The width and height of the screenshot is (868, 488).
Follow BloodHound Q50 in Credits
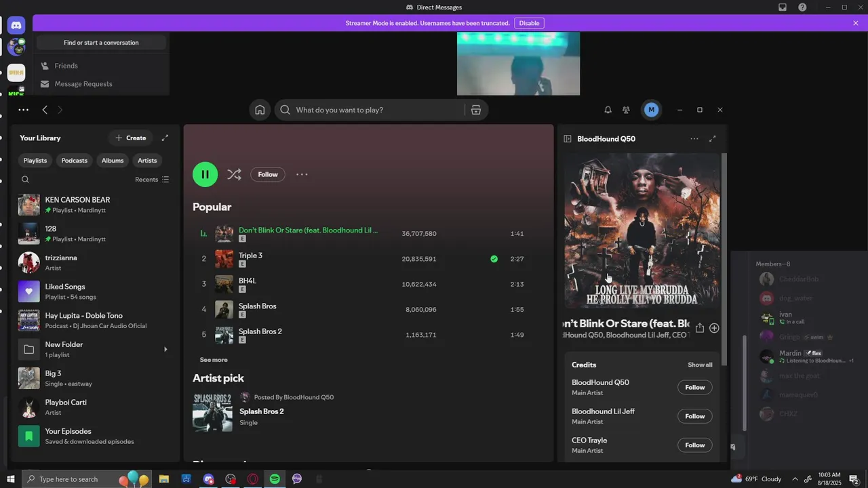pyautogui.click(x=695, y=387)
